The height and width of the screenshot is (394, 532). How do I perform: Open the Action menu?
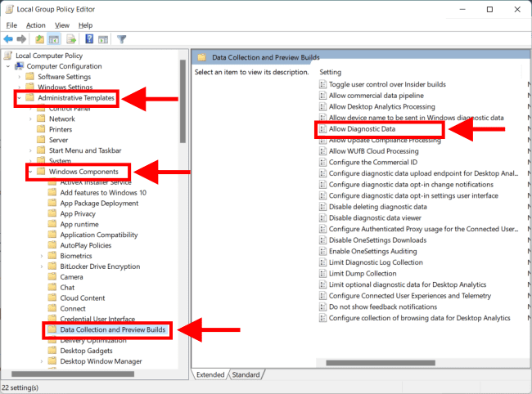[x=35, y=25]
